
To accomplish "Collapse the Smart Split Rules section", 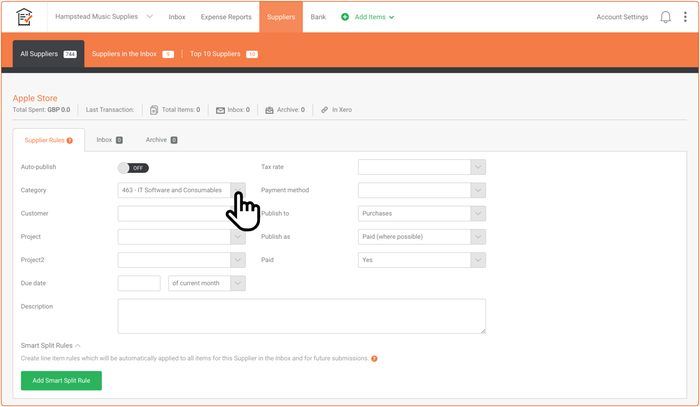I will (x=50, y=345).
